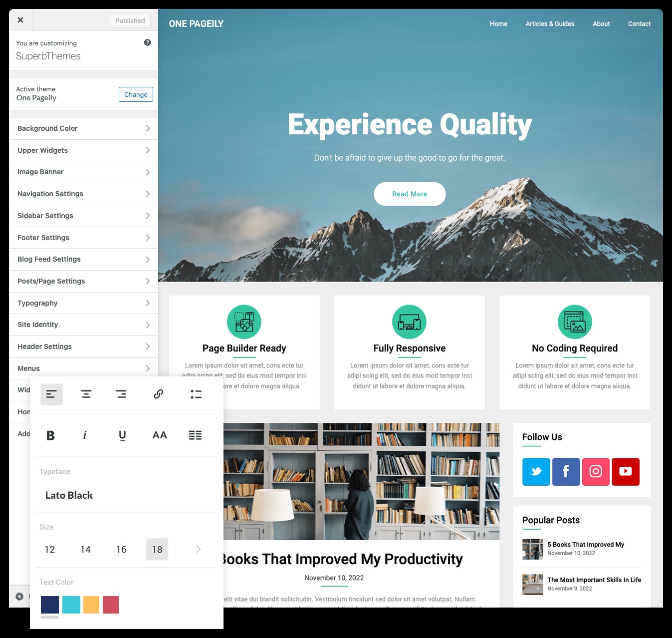This screenshot has width=672, height=638.
Task: Select font size 14
Action: point(86,549)
